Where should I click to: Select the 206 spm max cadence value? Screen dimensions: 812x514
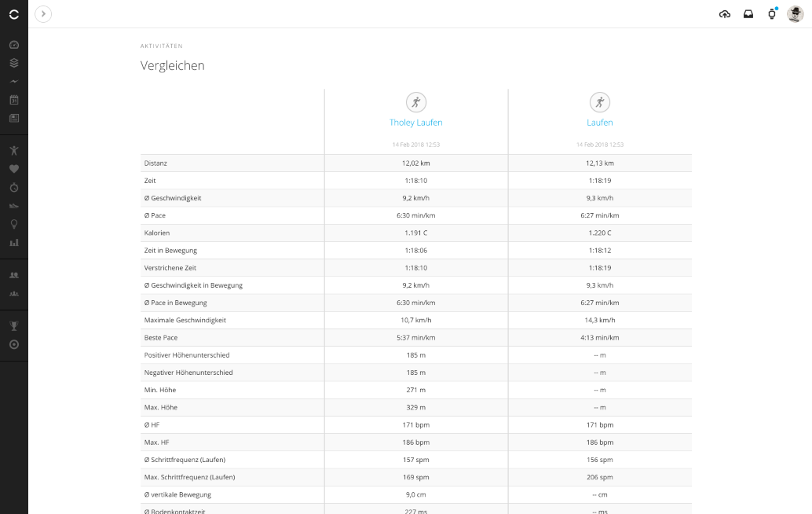tap(600, 477)
